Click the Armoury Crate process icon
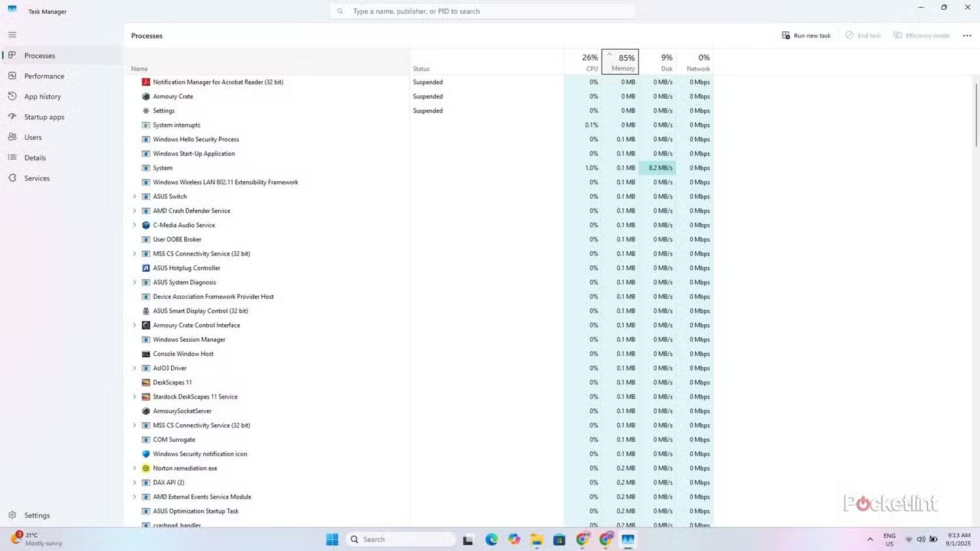Viewport: 980px width, 551px height. (146, 97)
